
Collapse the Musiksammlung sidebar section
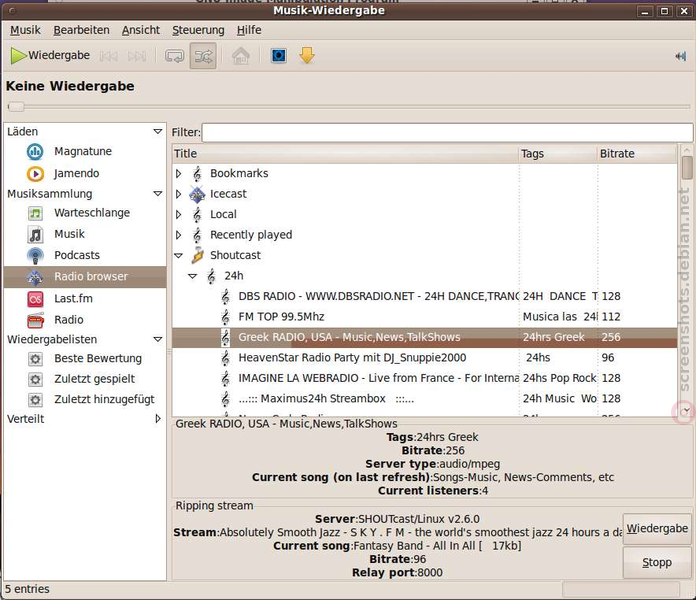tap(158, 193)
